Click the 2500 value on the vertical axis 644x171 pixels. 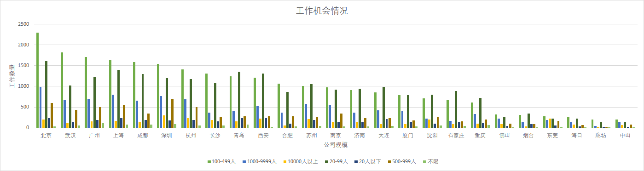[24, 24]
